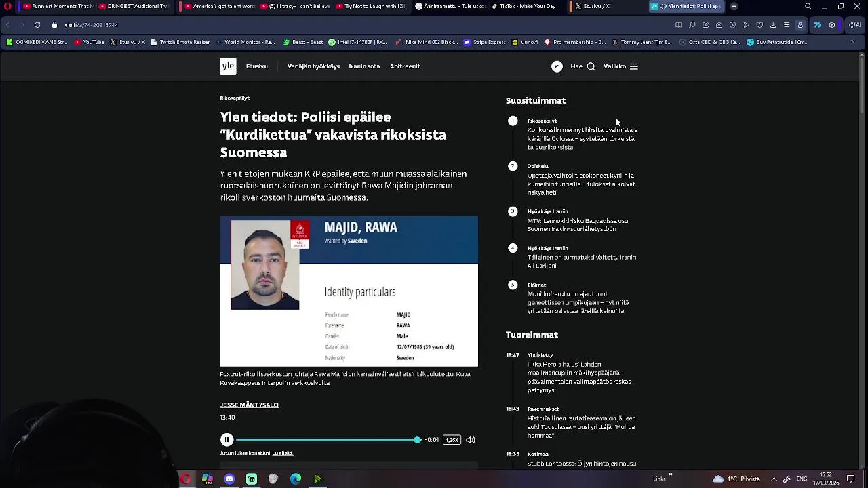Click the round profile icon beside Hae
The width and height of the screenshot is (868, 488).
557,66
